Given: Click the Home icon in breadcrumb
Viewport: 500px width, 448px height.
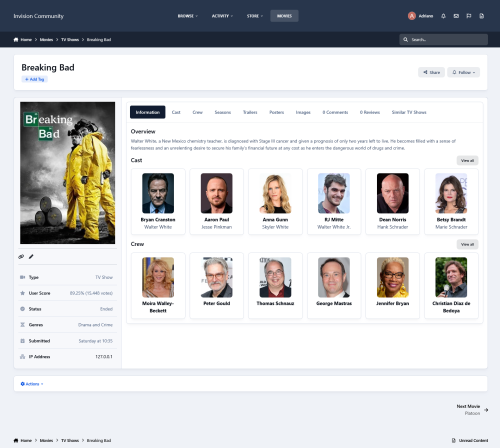Looking at the screenshot, I should pos(16,40).
